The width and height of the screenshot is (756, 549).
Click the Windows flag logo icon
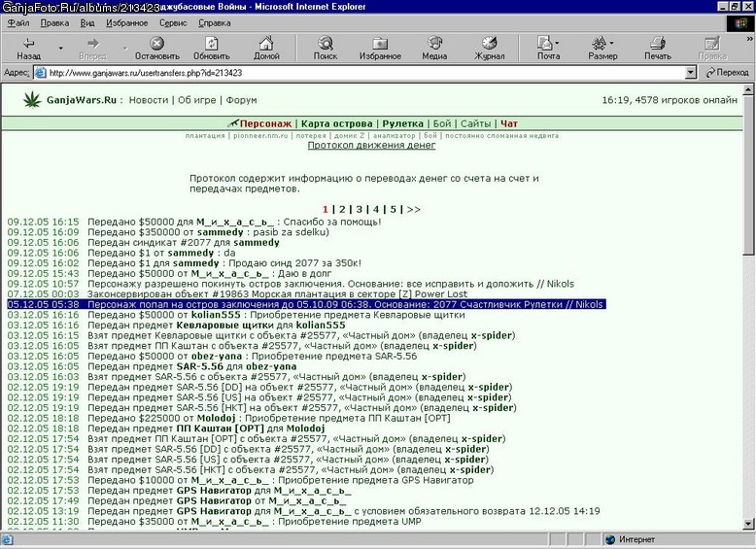[x=739, y=23]
